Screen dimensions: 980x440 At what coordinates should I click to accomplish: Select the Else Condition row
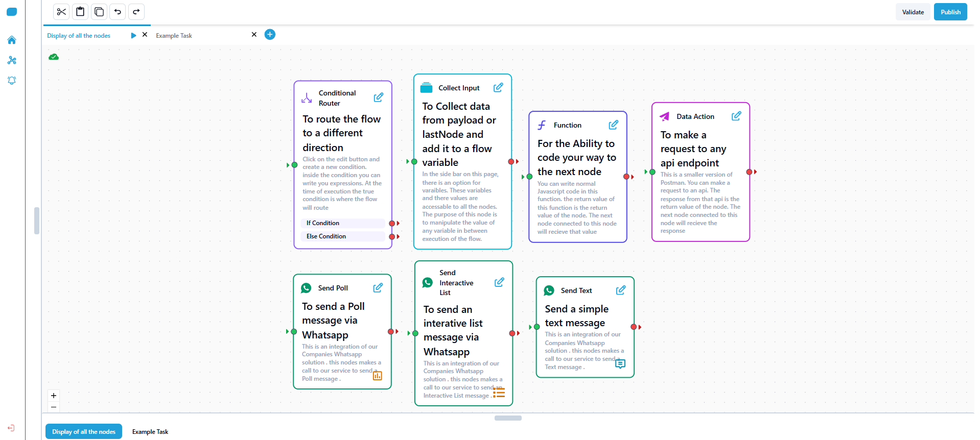(x=343, y=236)
